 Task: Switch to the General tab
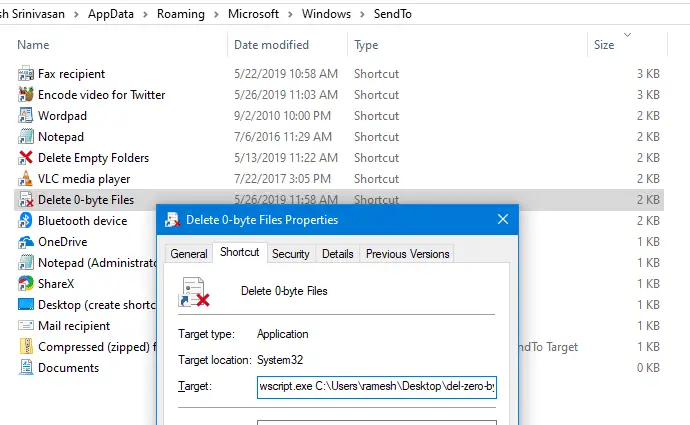point(189,254)
